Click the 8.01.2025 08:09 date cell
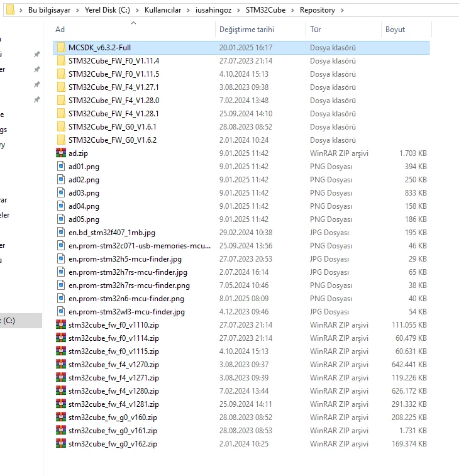 click(x=244, y=299)
